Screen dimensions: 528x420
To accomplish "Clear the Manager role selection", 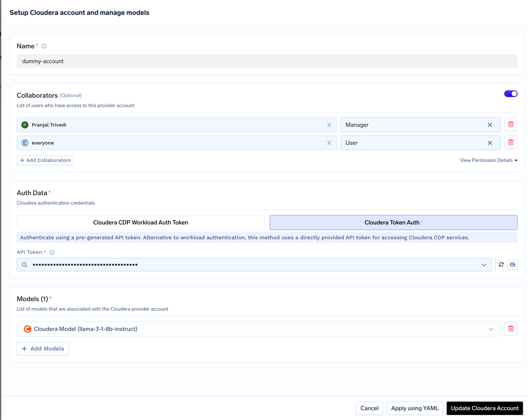I will click(490, 125).
